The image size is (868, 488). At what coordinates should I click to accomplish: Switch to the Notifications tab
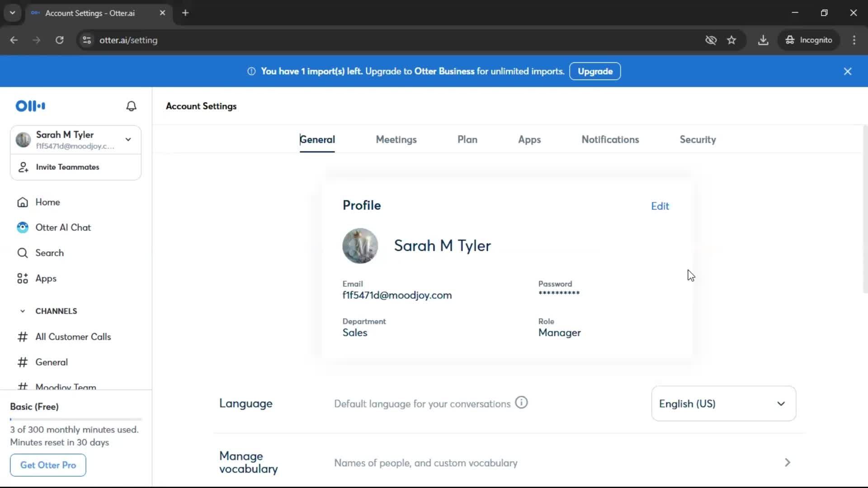(610, 140)
